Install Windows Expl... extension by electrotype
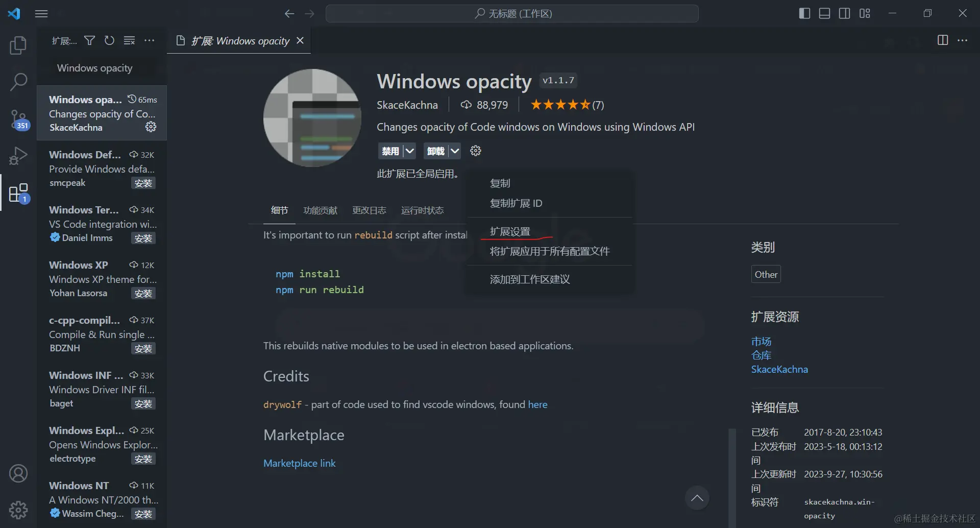 (143, 459)
